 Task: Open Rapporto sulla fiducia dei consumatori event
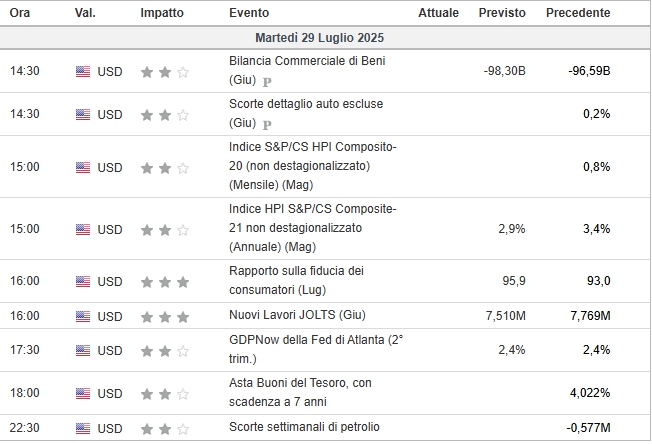click(296, 280)
